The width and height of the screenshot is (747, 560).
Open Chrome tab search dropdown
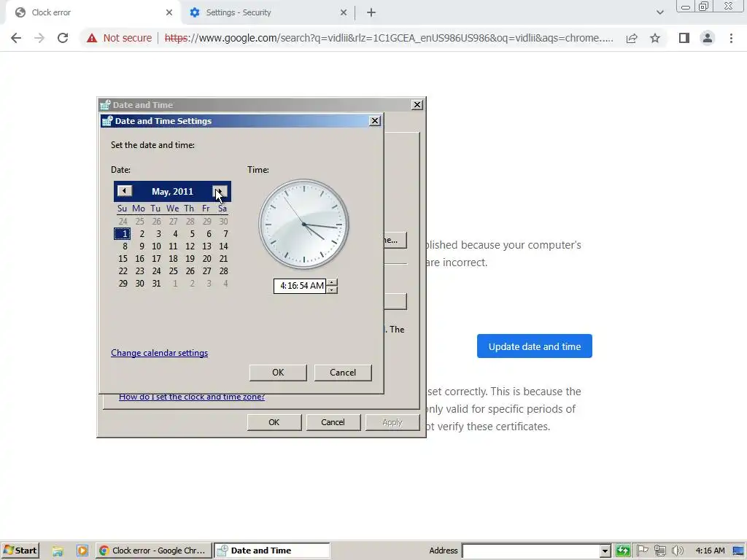pyautogui.click(x=659, y=12)
